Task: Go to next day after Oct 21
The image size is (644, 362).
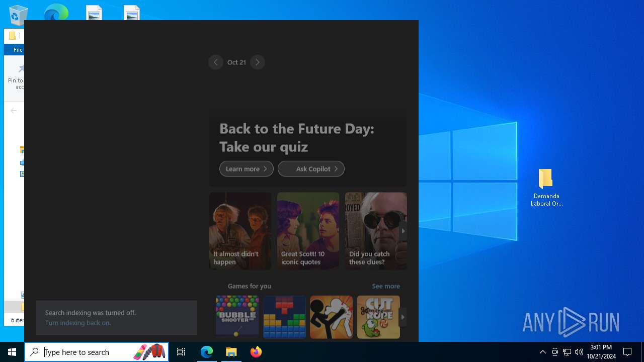Action: (x=257, y=62)
